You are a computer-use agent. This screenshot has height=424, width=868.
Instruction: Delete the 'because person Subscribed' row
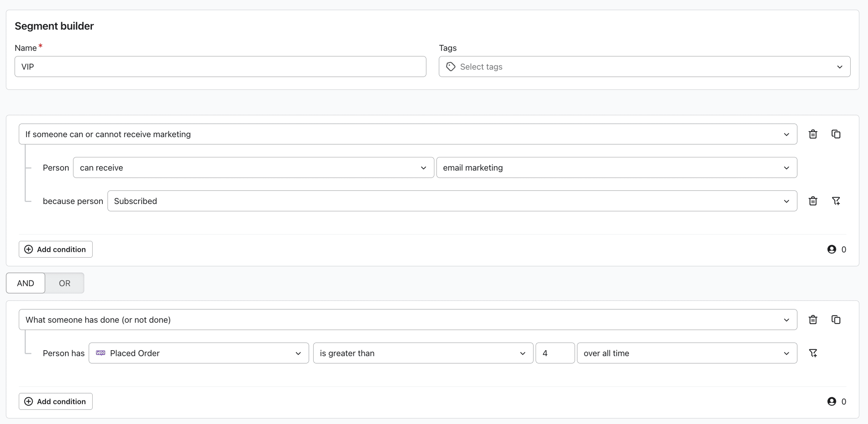click(x=813, y=201)
